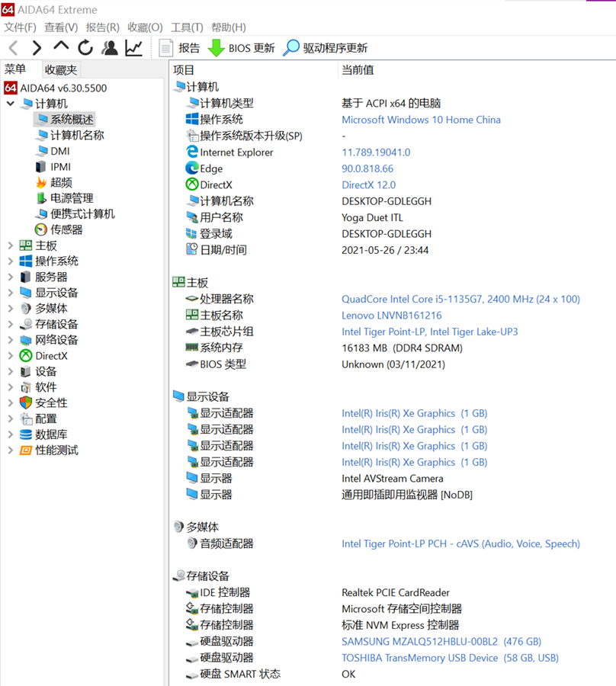Open the user icon in the toolbar
Screen dimensions: 616x686
click(109, 48)
